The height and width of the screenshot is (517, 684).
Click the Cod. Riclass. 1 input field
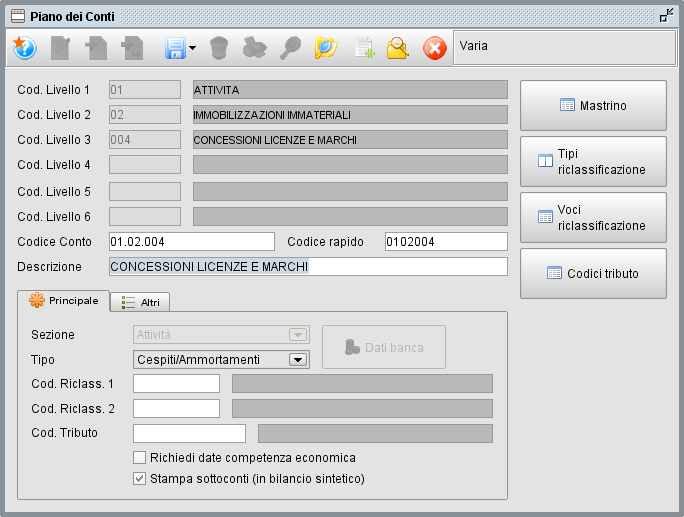click(176, 383)
